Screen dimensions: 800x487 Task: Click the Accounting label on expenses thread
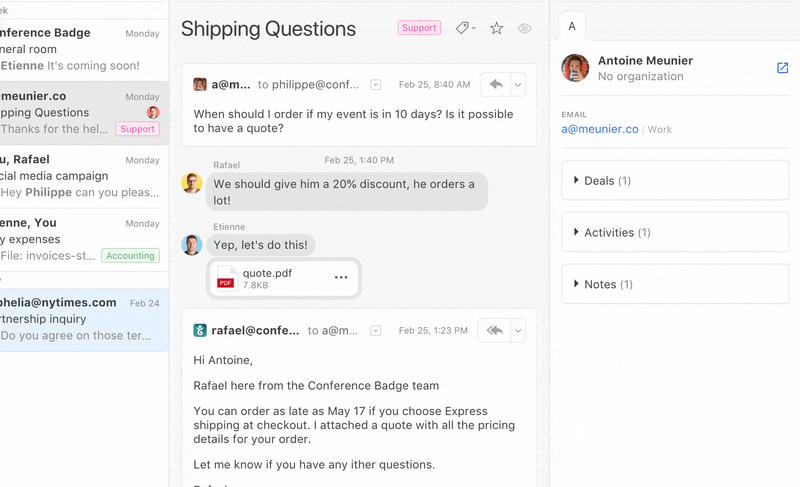(x=130, y=255)
